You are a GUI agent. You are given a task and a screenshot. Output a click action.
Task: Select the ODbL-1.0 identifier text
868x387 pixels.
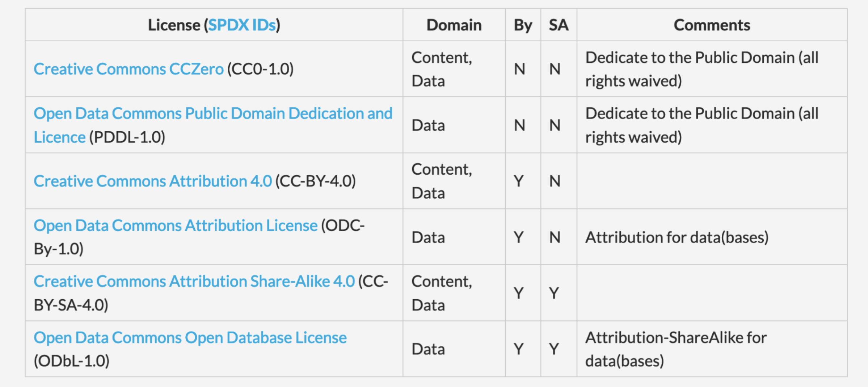tap(71, 361)
